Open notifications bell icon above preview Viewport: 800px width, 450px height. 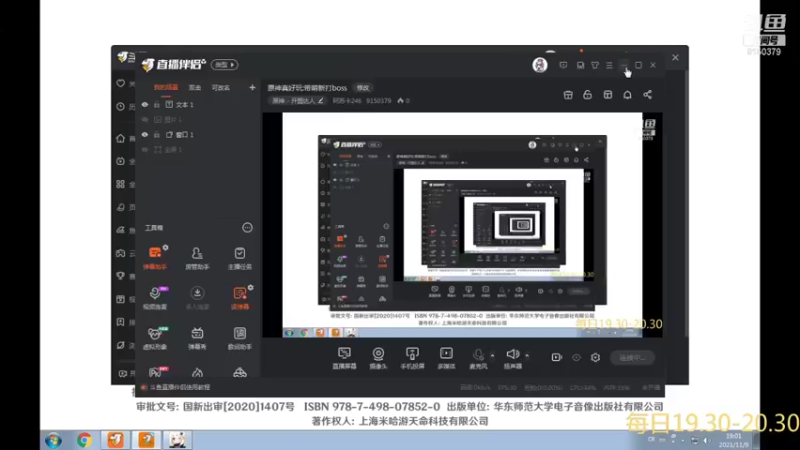click(x=627, y=95)
